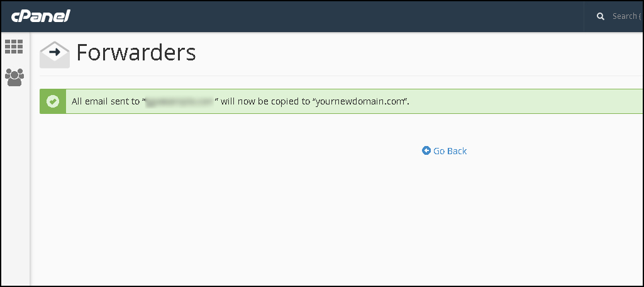Click the blue arrow icon beside Go Back
Viewport: 644px width, 287px height.
click(426, 151)
